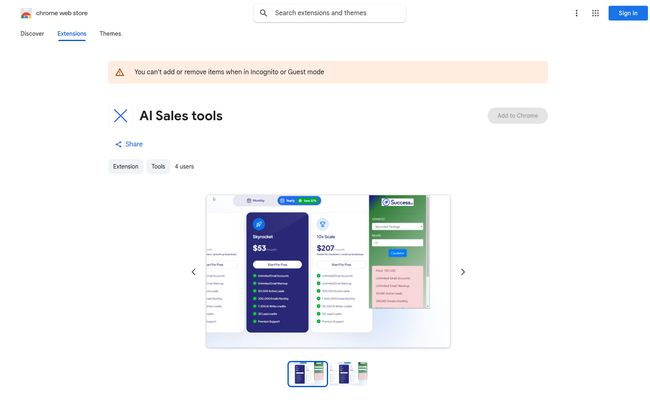Click the share arrow icon
The image size is (650, 414).
click(119, 144)
